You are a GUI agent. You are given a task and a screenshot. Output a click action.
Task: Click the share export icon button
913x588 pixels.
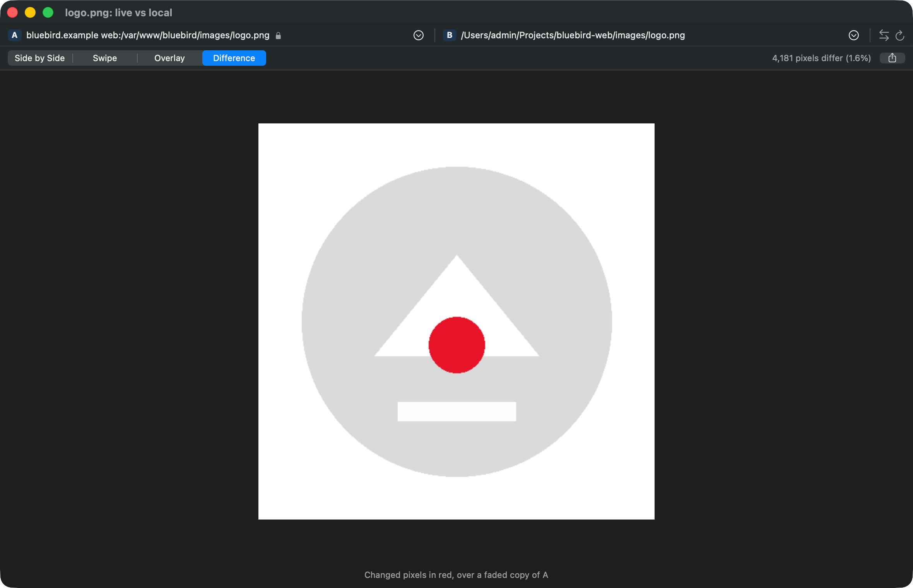(892, 58)
